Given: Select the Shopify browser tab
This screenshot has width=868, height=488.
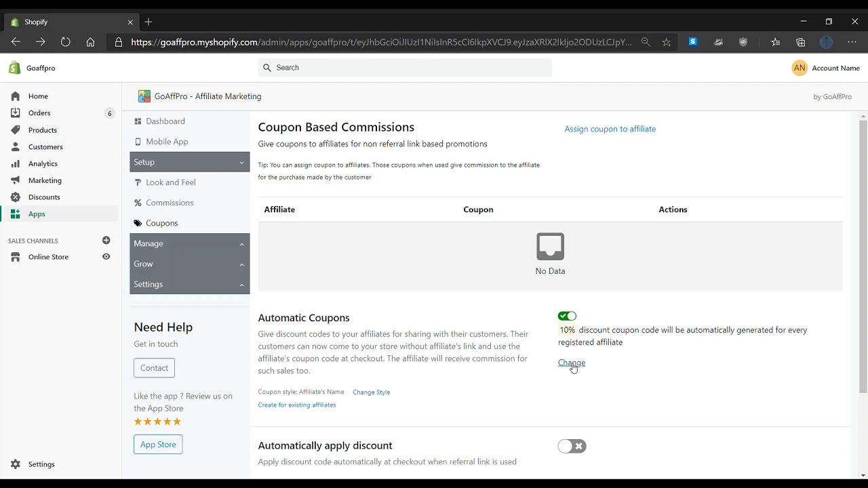Looking at the screenshot, I should tap(71, 22).
